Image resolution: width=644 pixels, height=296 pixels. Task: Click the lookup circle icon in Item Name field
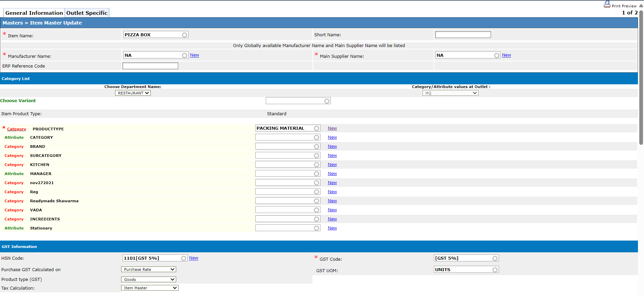pos(185,35)
